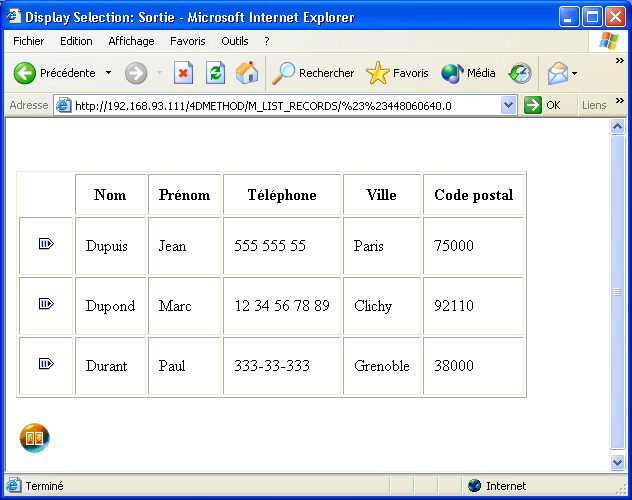The image size is (632, 500).
Task: Click the forward navigation arrow icon
Action: coord(136,73)
